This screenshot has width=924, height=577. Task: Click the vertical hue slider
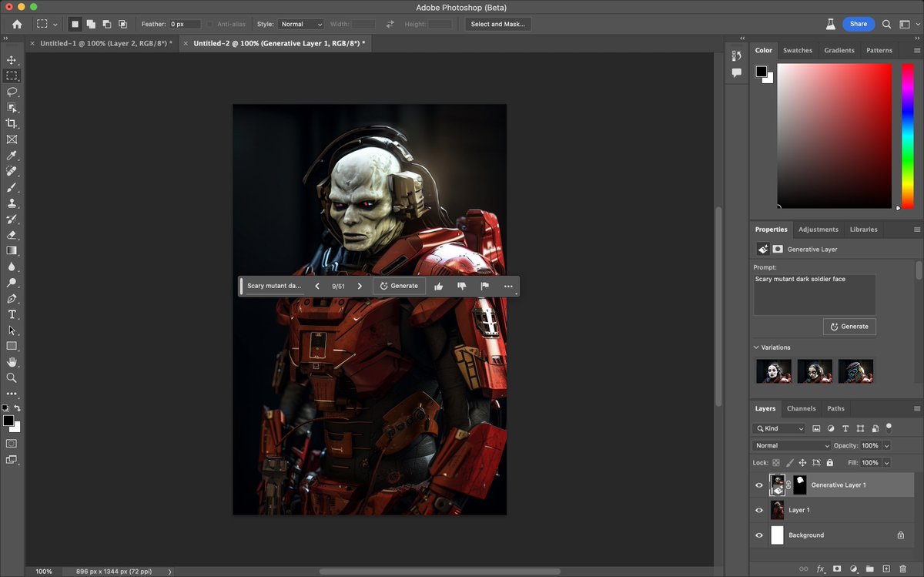pos(907,135)
